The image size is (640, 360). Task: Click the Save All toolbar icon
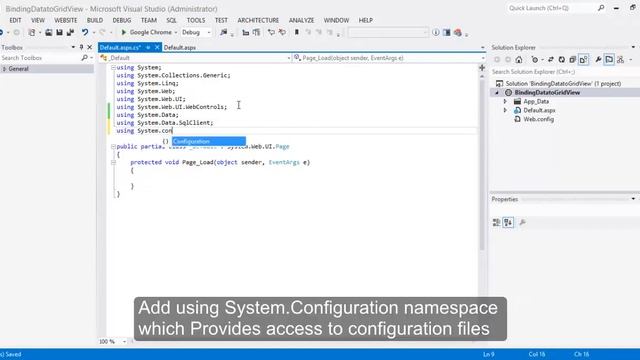[x=70, y=32]
